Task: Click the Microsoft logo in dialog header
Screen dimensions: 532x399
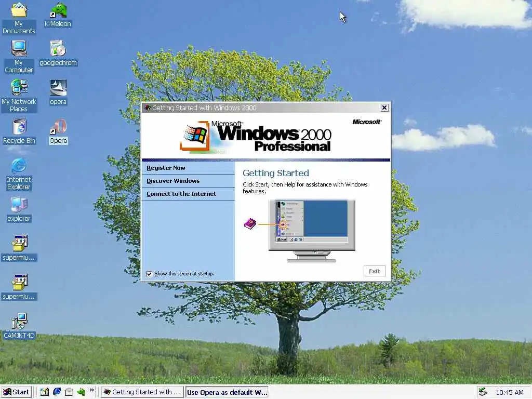Action: pos(367,122)
